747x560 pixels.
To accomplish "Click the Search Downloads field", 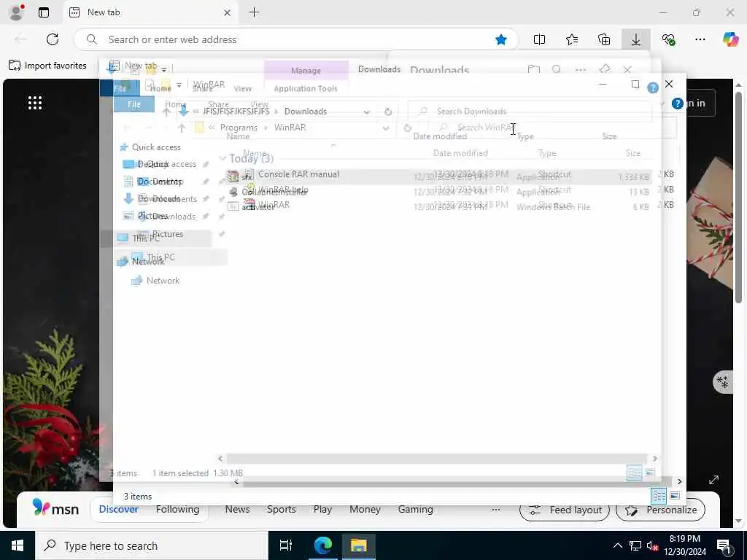I will [x=529, y=112].
